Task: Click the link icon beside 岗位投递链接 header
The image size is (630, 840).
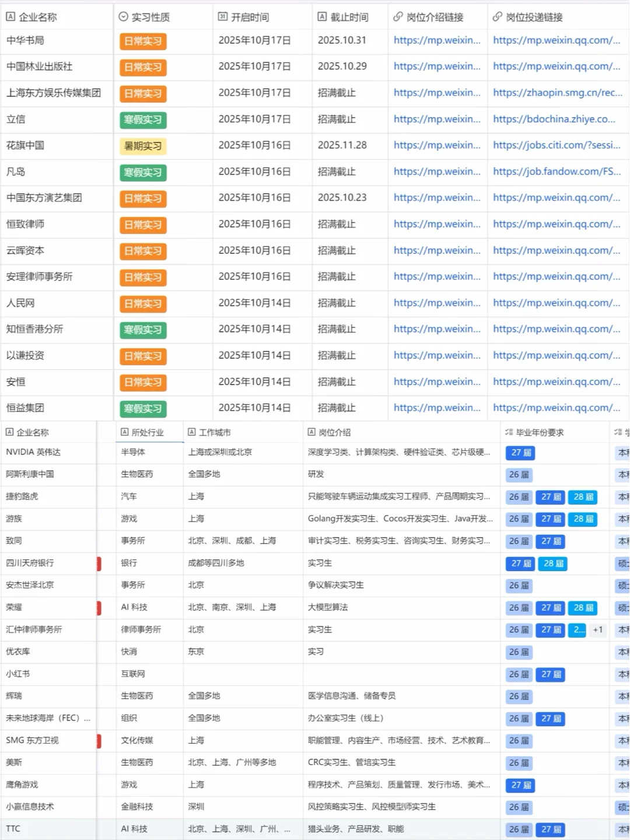Action: coord(497,17)
